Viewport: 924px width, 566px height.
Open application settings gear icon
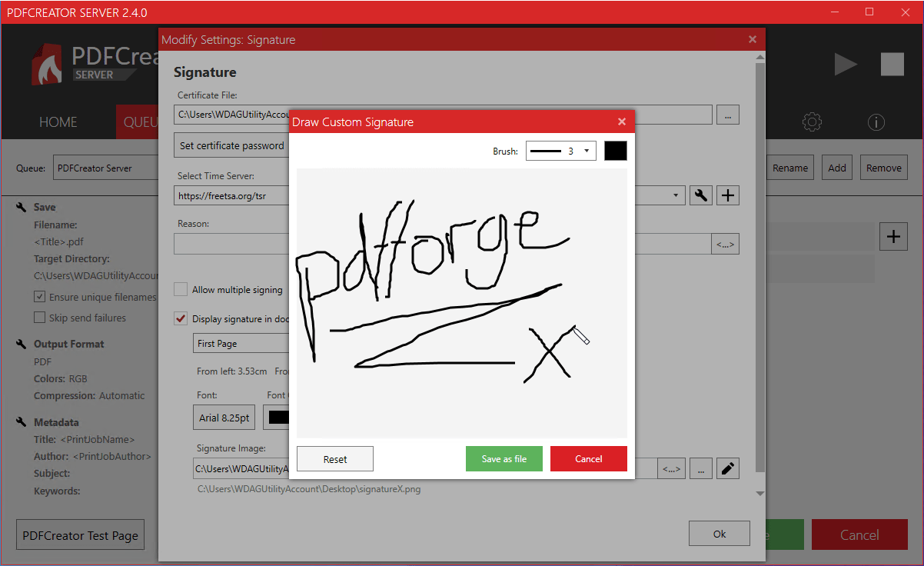812,122
